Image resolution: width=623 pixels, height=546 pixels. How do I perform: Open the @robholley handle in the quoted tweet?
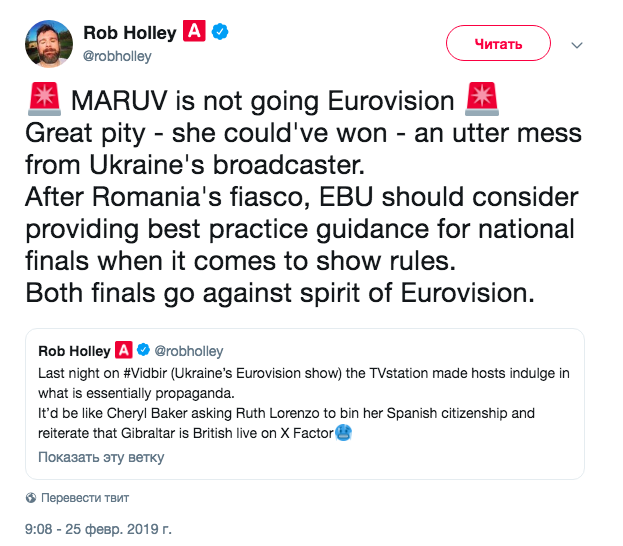pyautogui.click(x=190, y=351)
